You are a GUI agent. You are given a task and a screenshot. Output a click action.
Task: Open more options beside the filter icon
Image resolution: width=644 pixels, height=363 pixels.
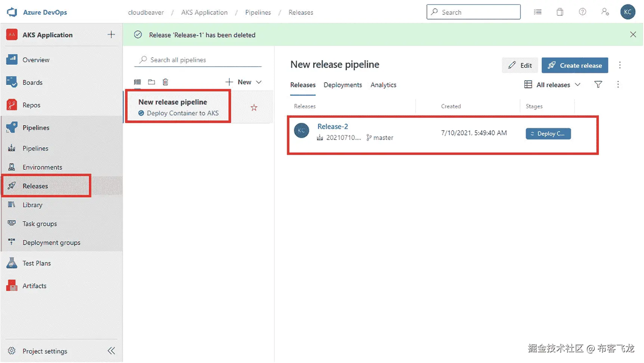pyautogui.click(x=618, y=84)
